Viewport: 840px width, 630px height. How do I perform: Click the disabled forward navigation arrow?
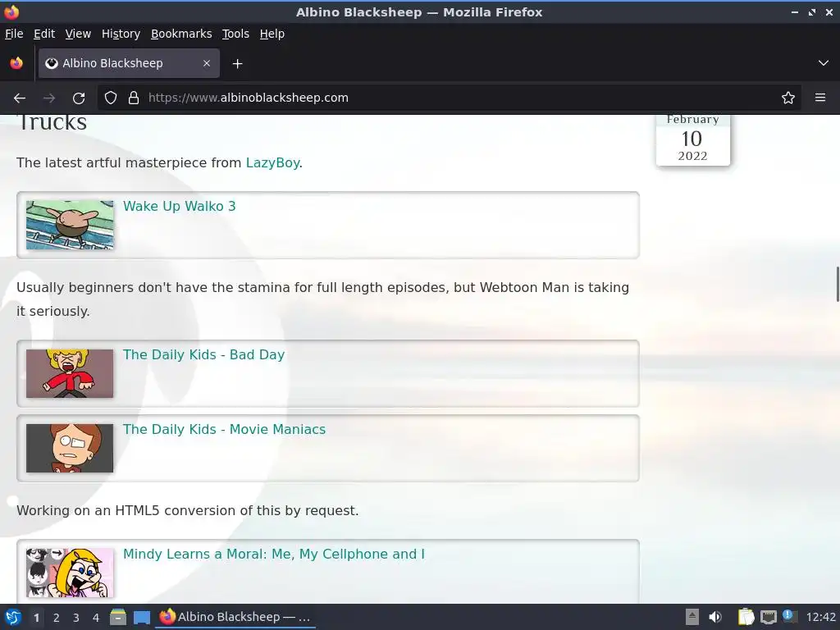tap(49, 98)
